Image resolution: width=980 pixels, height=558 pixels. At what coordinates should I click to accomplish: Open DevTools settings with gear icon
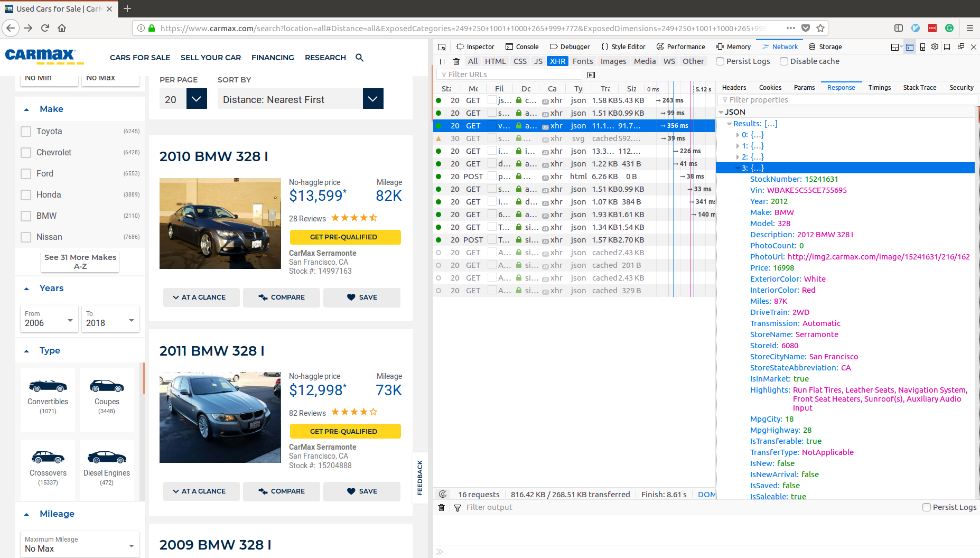pos(934,46)
